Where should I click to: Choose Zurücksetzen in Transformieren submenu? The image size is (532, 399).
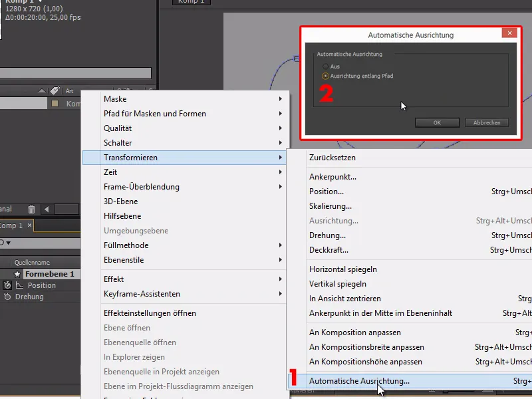coord(410,158)
